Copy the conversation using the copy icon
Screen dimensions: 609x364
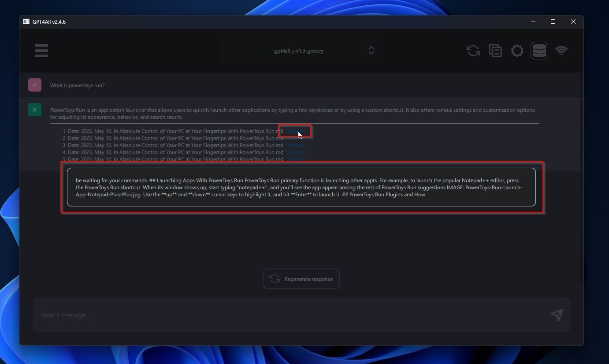point(495,50)
